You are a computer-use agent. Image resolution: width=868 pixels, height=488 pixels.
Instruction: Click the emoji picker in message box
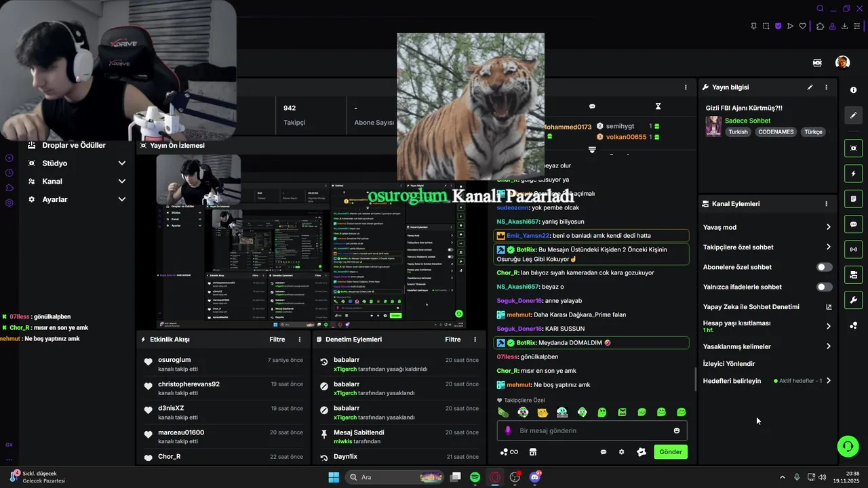point(677,431)
